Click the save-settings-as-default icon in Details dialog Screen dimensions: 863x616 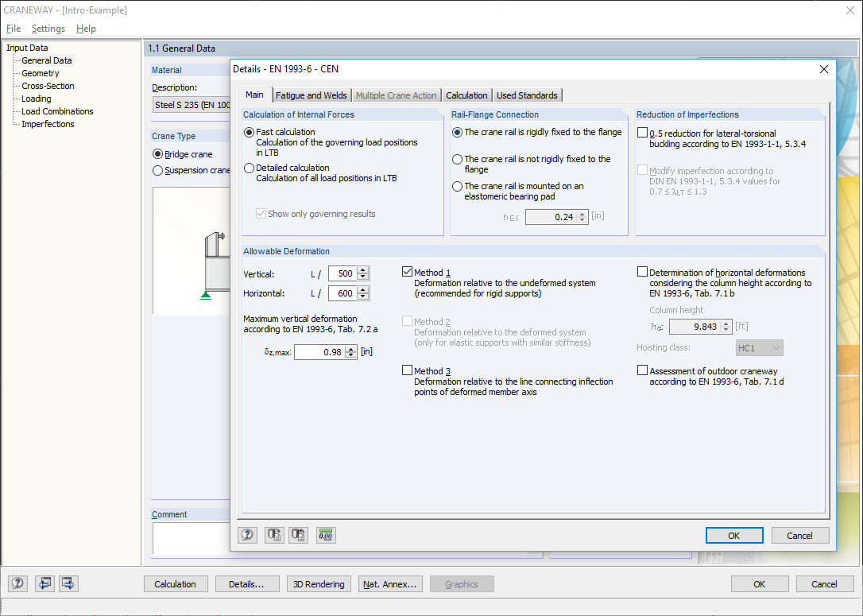tap(273, 535)
